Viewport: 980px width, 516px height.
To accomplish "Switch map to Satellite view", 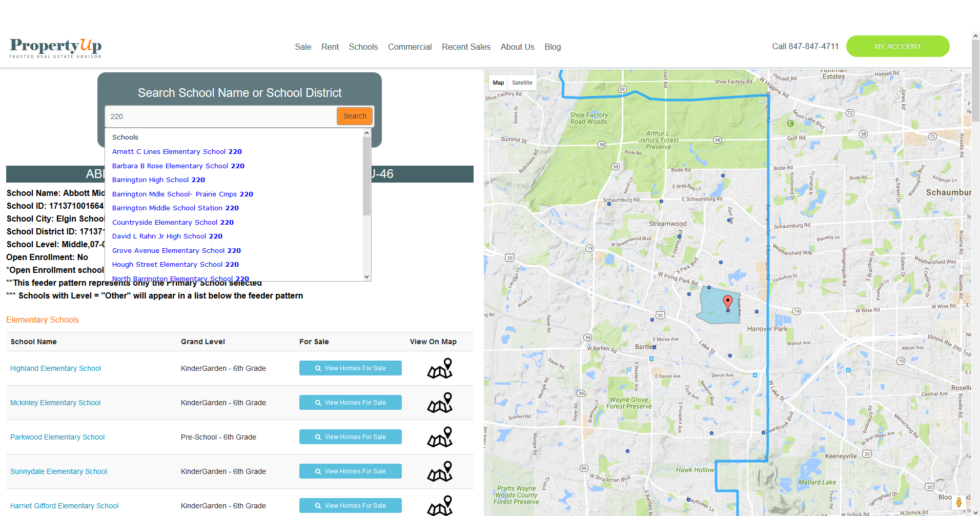I will point(522,83).
